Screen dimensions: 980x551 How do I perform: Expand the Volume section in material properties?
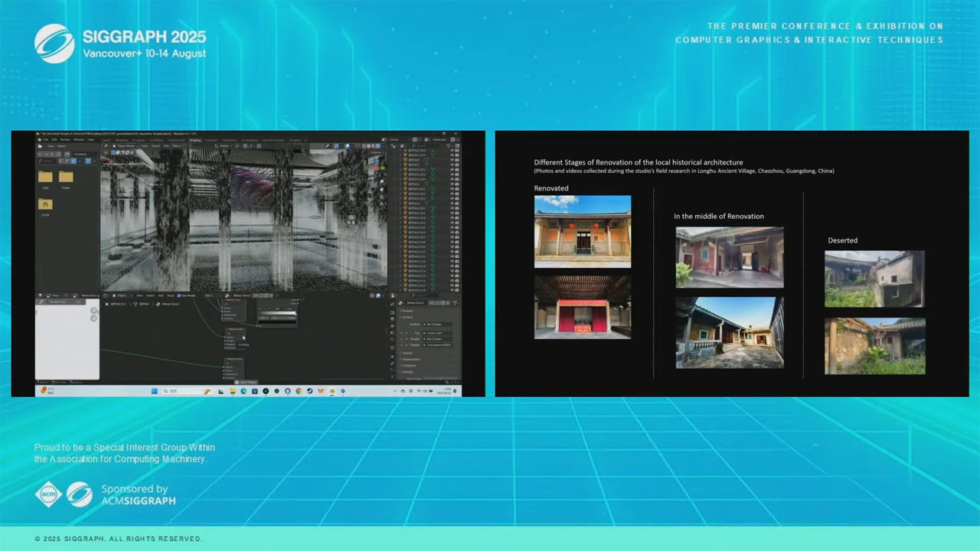[408, 353]
